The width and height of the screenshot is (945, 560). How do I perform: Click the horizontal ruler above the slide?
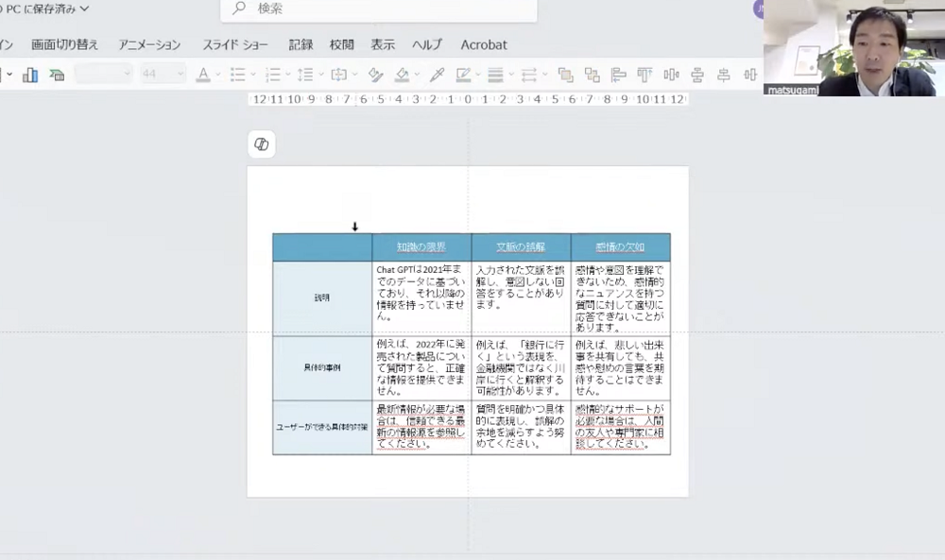pyautogui.click(x=469, y=99)
